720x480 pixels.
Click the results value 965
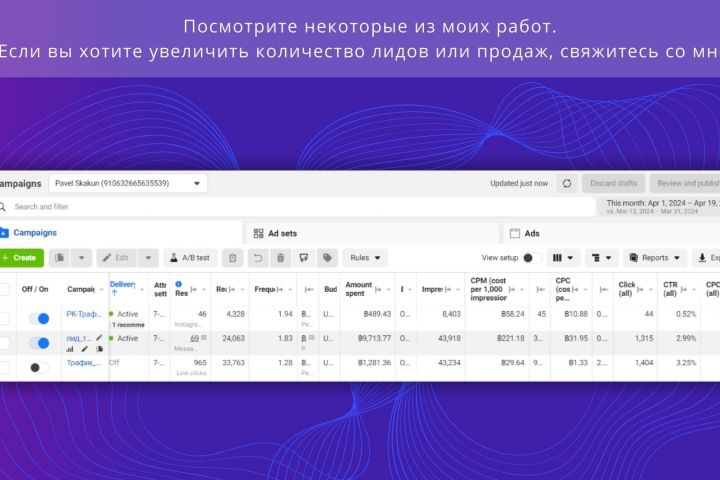pos(200,363)
